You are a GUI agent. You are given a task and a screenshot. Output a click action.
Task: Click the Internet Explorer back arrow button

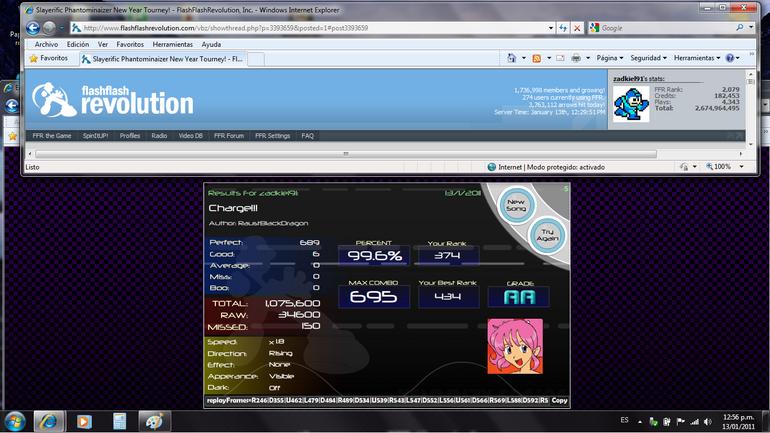tap(33, 28)
